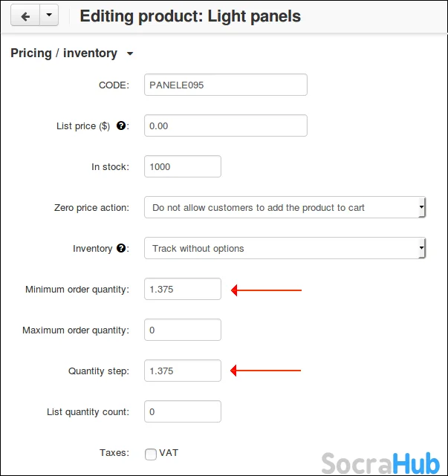Screen dimensions: 448x476
Task: Focus the Quantity step field
Action: coord(183,371)
